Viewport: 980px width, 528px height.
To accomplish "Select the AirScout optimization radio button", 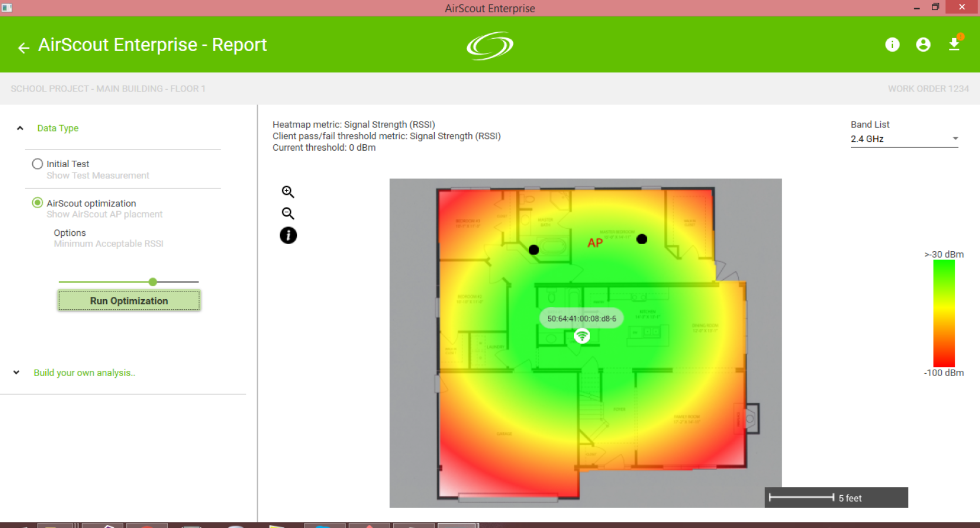I will (x=38, y=202).
